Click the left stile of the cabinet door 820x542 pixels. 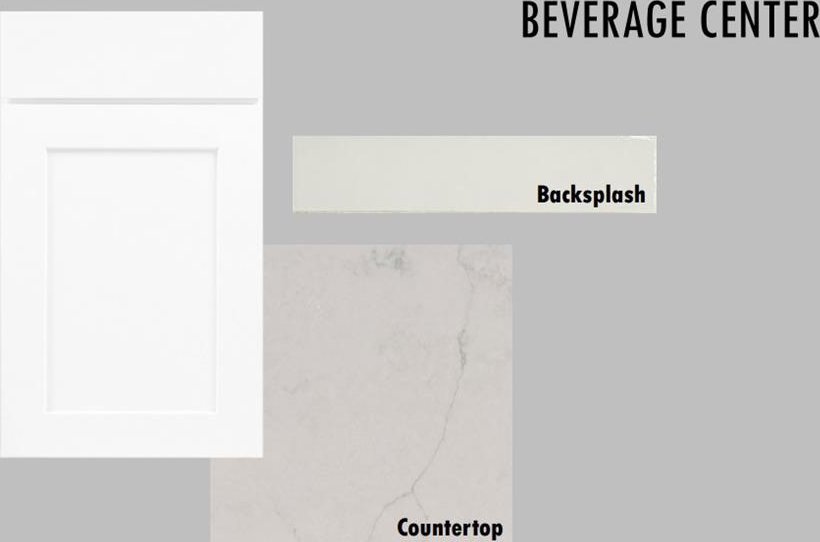tap(24, 280)
